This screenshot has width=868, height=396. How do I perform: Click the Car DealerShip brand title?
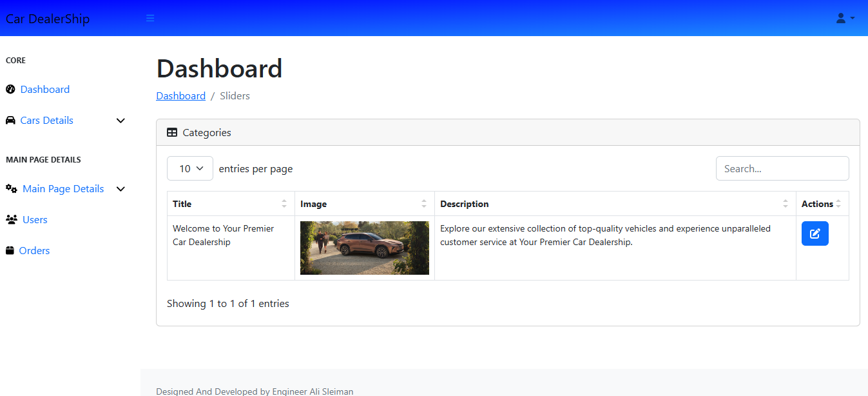[x=48, y=19]
